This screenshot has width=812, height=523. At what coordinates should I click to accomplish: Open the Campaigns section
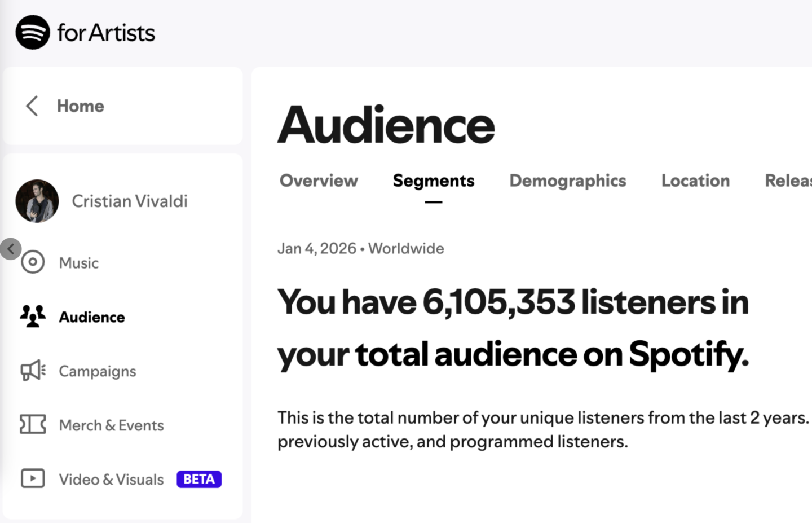[x=98, y=371]
